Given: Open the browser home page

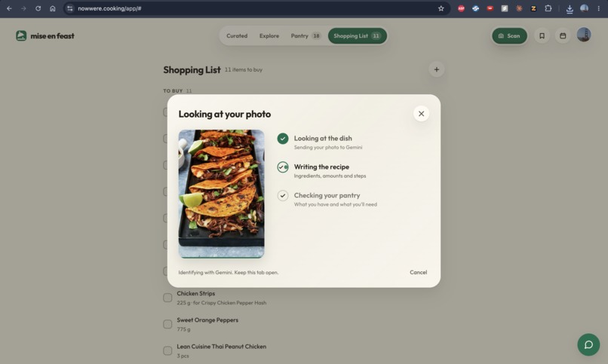Looking at the screenshot, I should point(52,8).
